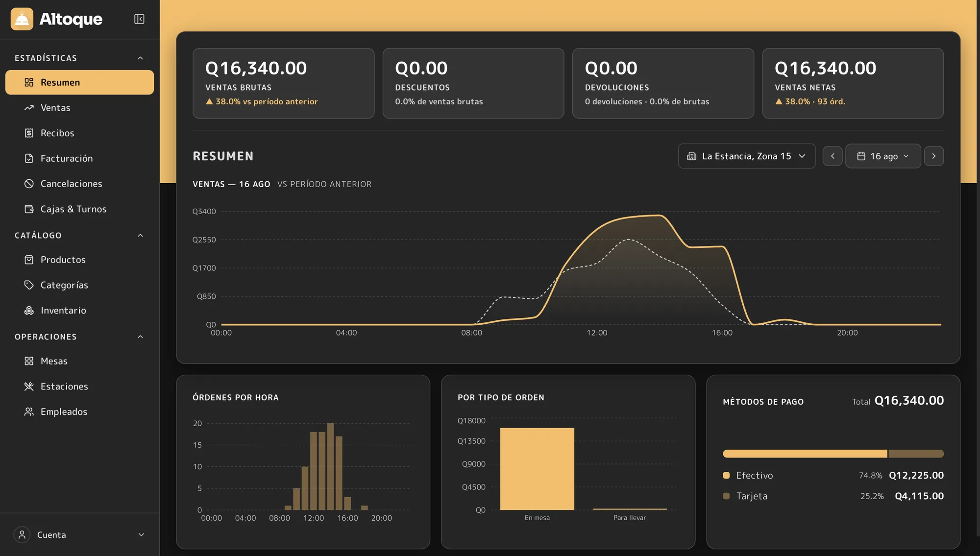Click the Empleados people icon

pyautogui.click(x=29, y=412)
